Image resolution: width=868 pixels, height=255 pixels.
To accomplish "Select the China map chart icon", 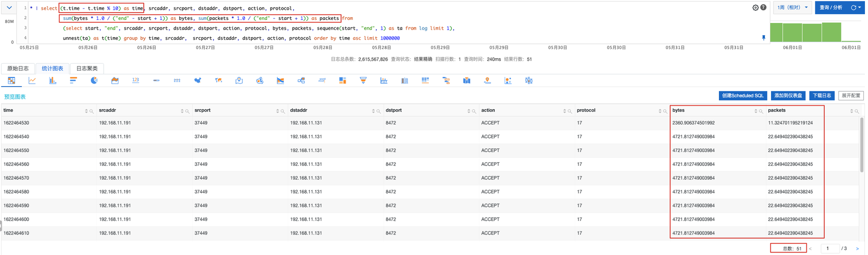I will click(198, 81).
